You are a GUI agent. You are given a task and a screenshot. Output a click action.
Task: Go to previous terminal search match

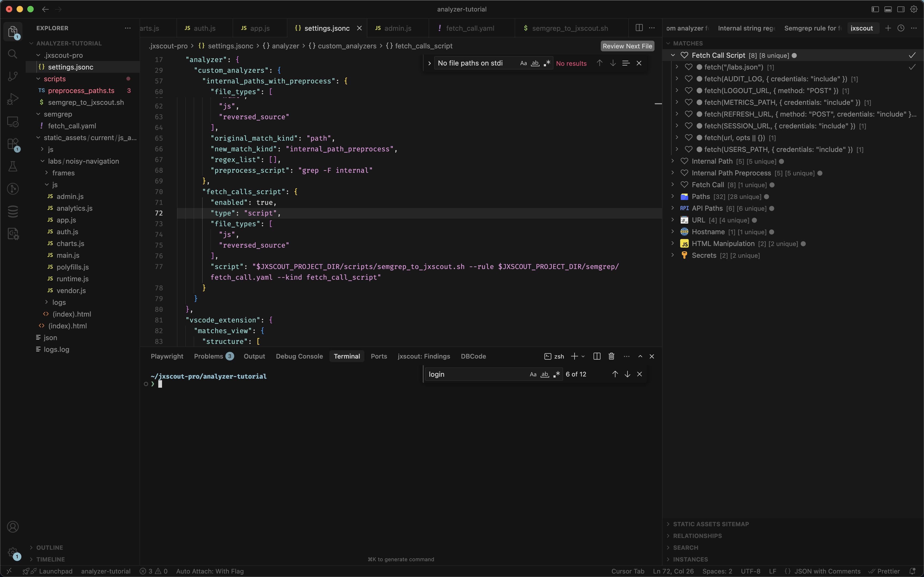pyautogui.click(x=615, y=374)
